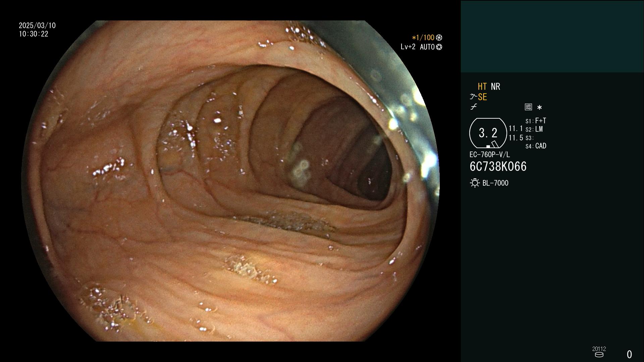Click the endoscopic live image view
Viewport: 644px width, 362px height.
(231, 181)
